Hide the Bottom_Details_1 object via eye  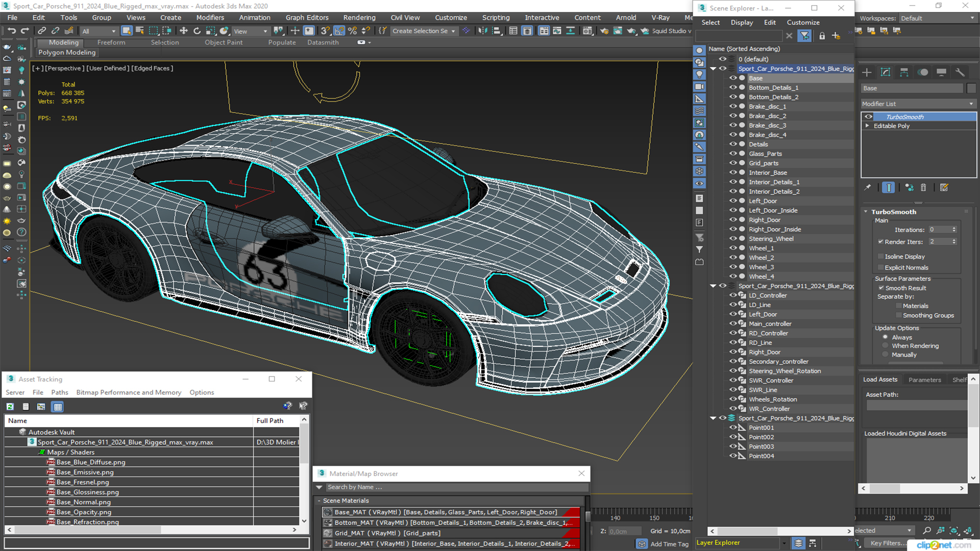[733, 87]
